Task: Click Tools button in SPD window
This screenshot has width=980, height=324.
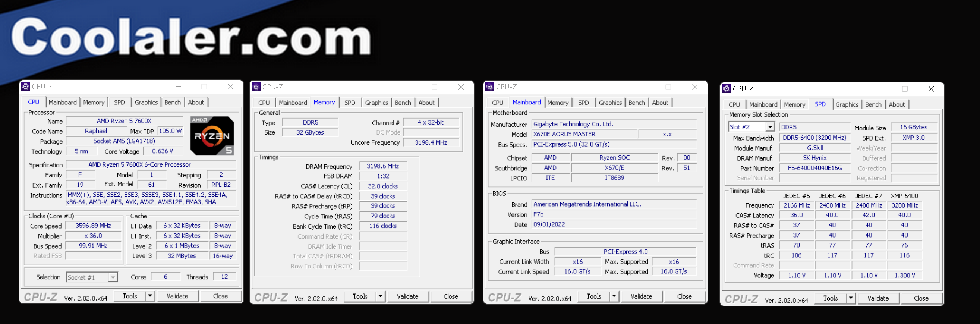Action: [x=831, y=298]
